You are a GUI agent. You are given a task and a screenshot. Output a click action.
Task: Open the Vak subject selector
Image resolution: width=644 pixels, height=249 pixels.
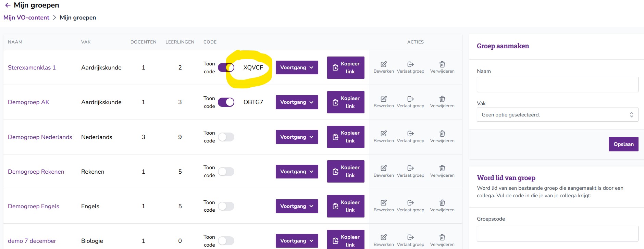(x=557, y=115)
